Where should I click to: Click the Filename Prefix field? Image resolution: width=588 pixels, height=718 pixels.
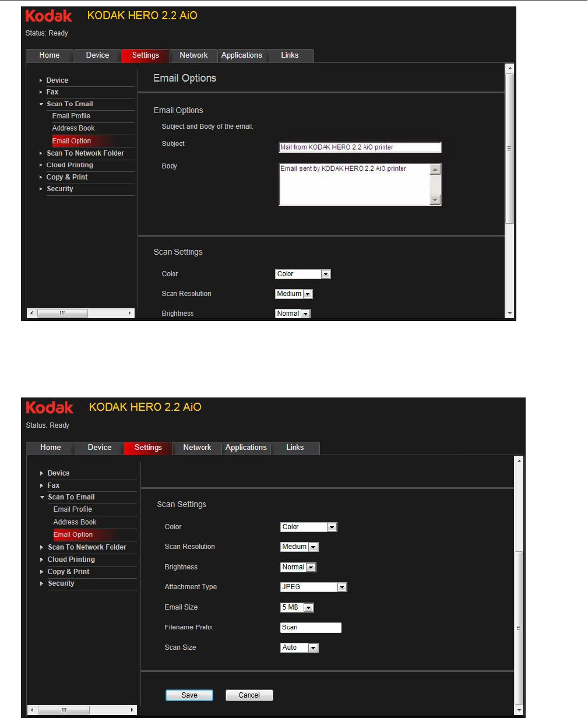(x=311, y=628)
